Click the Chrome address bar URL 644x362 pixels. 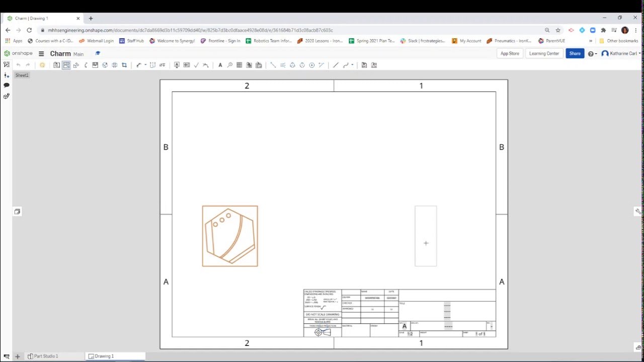190,30
